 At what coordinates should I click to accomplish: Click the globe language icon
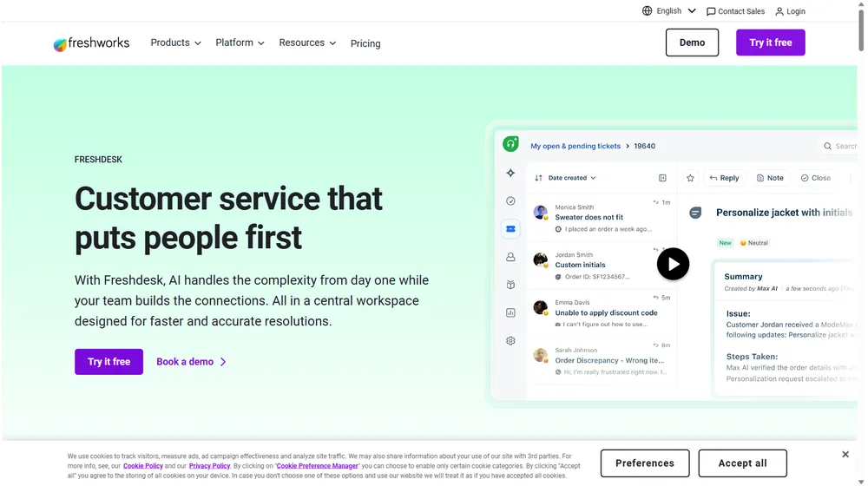[x=647, y=11]
